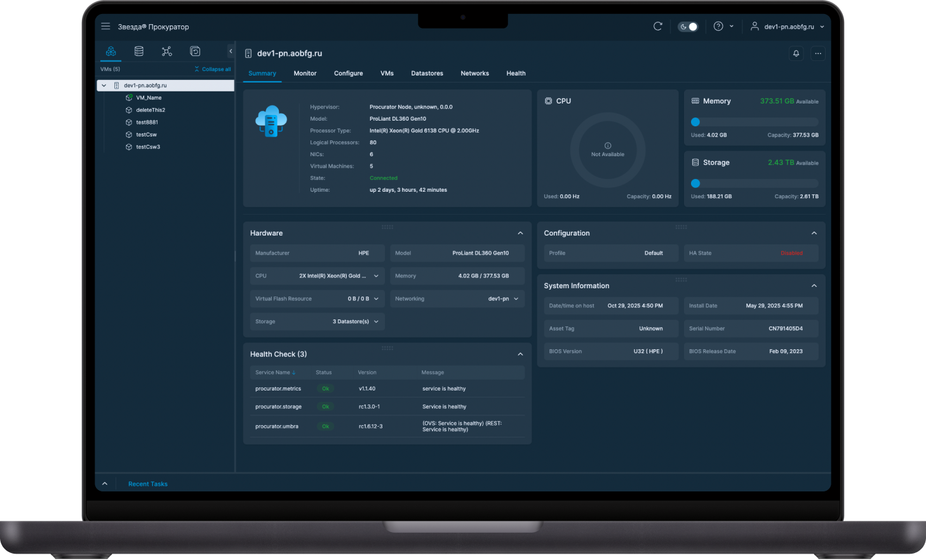The image size is (926, 560).
Task: Open the notifications bell icon
Action: (x=796, y=53)
